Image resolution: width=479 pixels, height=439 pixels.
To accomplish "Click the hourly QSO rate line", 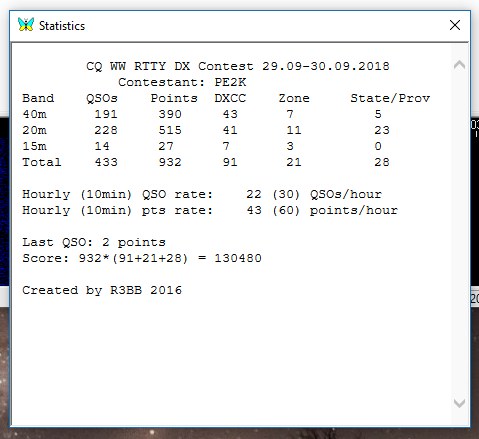I will coord(202,194).
